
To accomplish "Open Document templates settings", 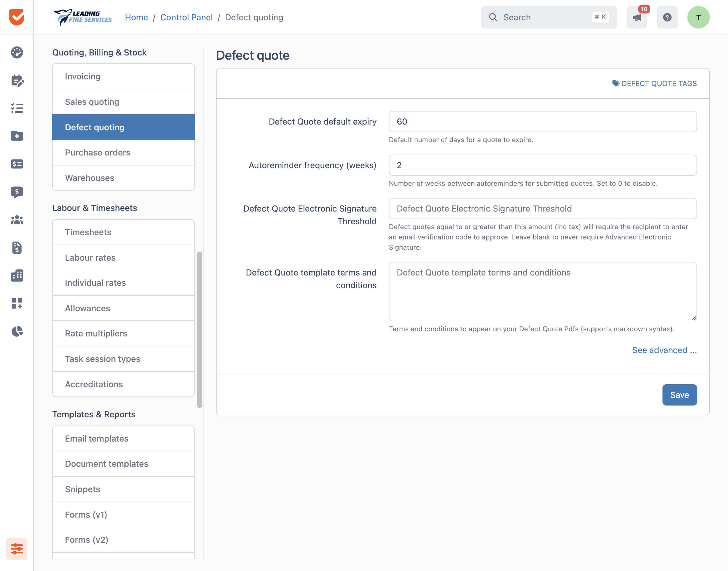I will pyautogui.click(x=123, y=464).
